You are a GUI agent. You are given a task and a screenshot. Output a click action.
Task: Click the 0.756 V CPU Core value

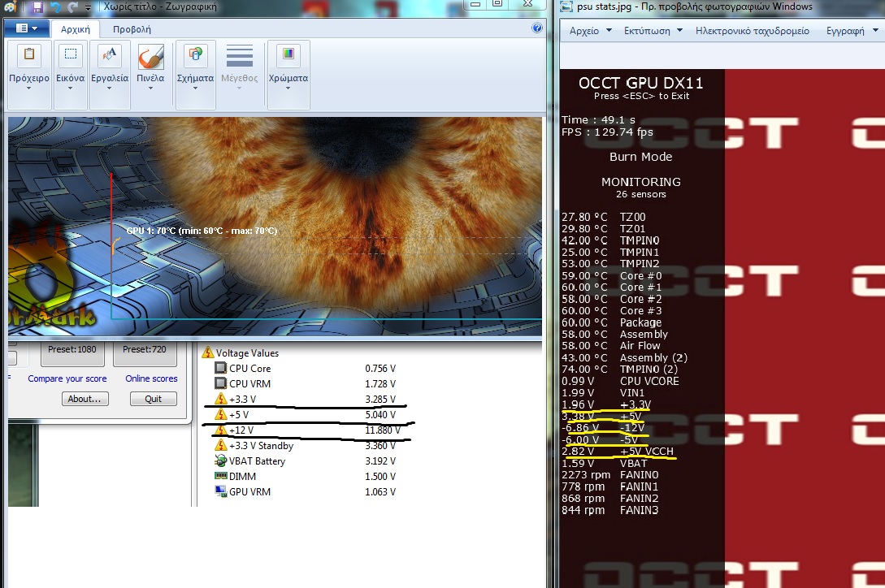click(380, 369)
